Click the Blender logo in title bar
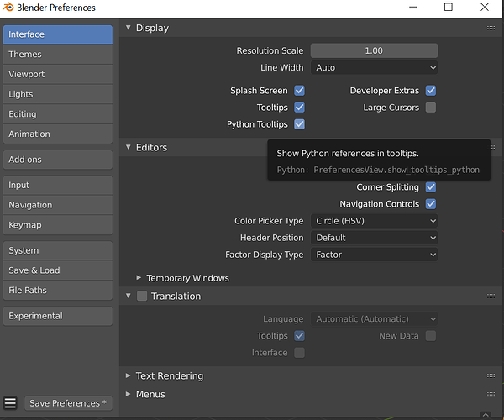504x420 pixels. pyautogui.click(x=8, y=7)
